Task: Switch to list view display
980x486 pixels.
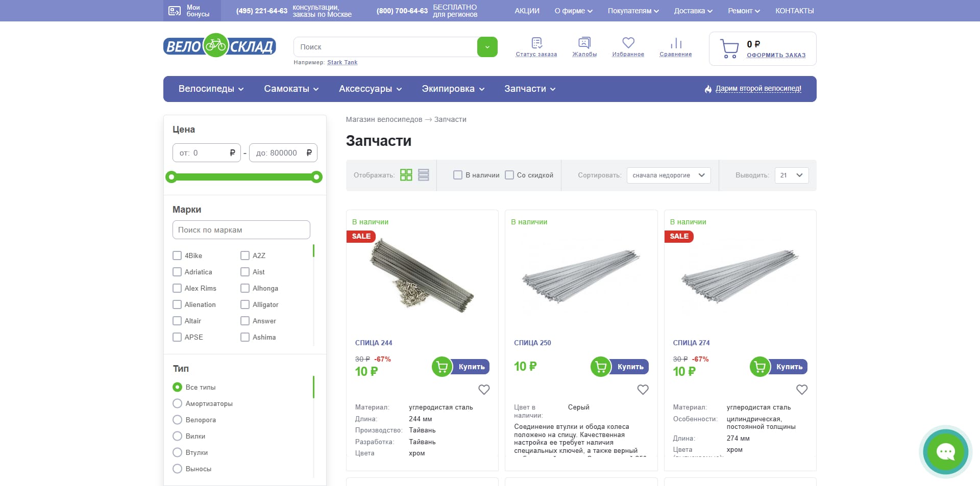Action: click(x=424, y=175)
